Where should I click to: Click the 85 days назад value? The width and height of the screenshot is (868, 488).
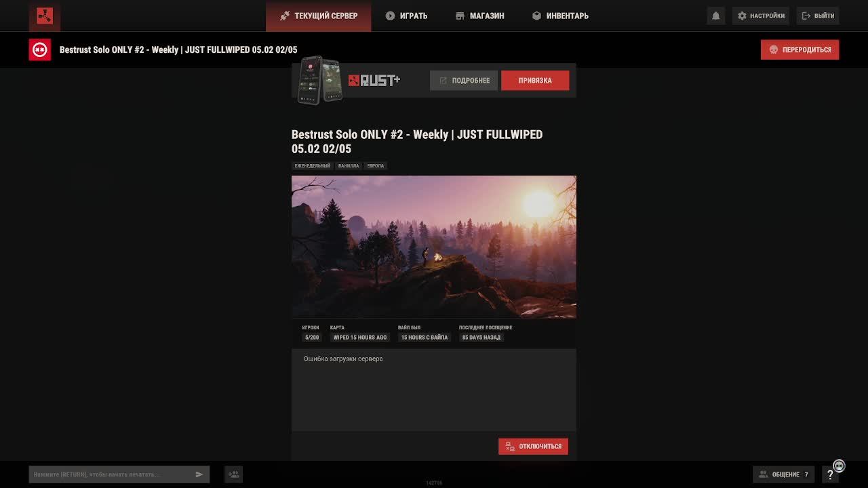coord(481,337)
